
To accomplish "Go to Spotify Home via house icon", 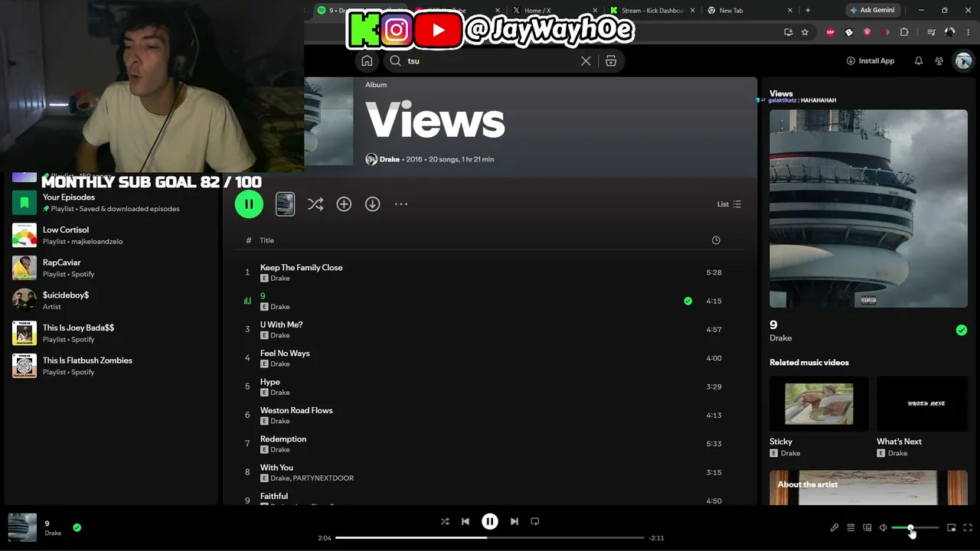I will (367, 61).
